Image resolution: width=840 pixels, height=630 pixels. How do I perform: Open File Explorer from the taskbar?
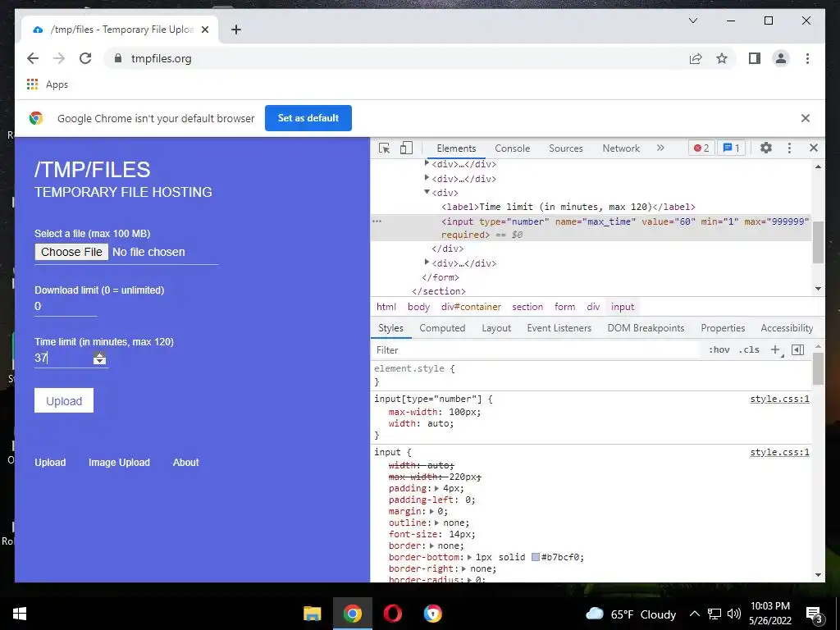(313, 614)
